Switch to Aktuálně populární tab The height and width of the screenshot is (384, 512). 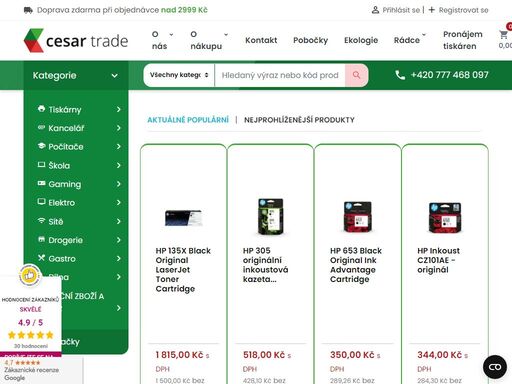click(188, 120)
